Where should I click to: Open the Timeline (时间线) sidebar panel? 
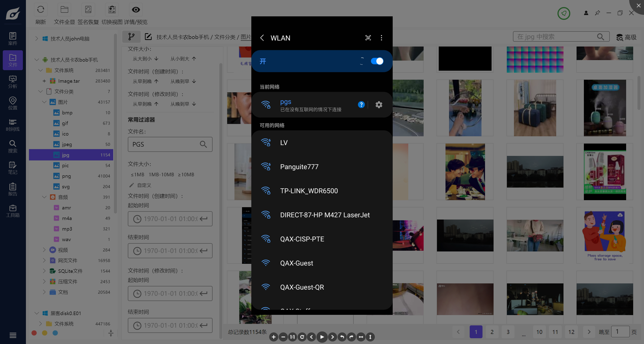coord(13,125)
